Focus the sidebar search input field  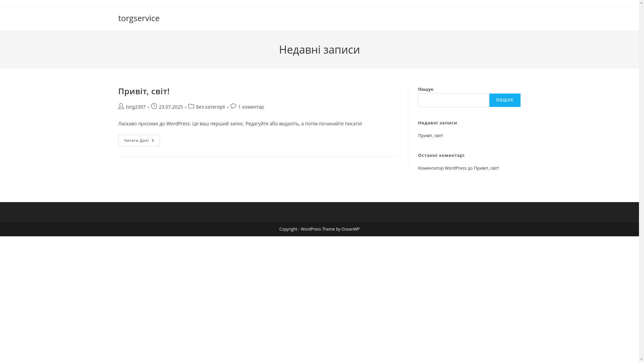coord(453,100)
